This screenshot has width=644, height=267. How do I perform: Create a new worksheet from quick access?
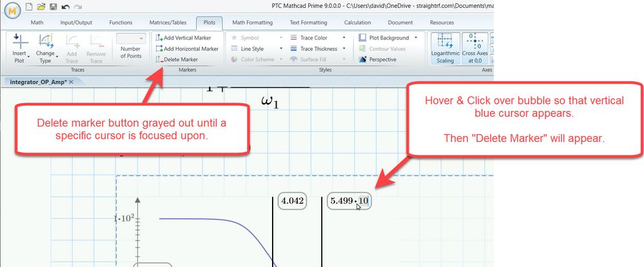tap(29, 6)
